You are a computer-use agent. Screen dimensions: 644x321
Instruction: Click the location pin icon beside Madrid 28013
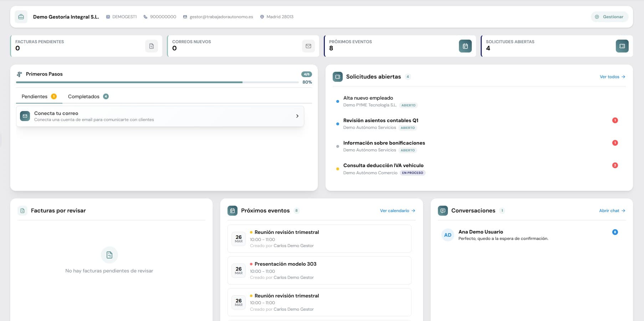[x=262, y=17]
